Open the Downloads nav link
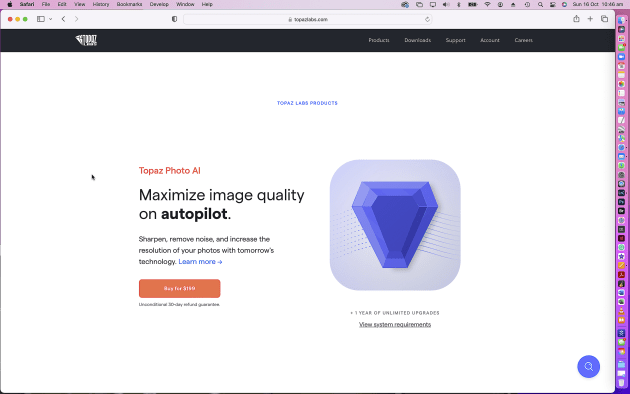630x394 pixels. pos(417,40)
